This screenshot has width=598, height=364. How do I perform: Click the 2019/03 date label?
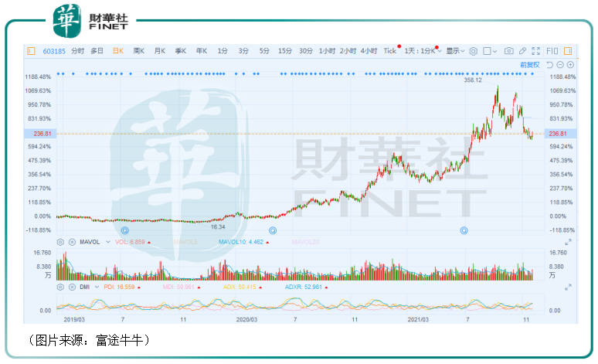tap(74, 319)
